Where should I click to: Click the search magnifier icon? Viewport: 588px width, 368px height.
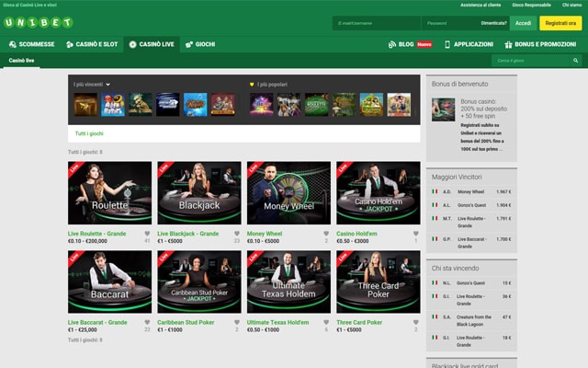pos(575,61)
